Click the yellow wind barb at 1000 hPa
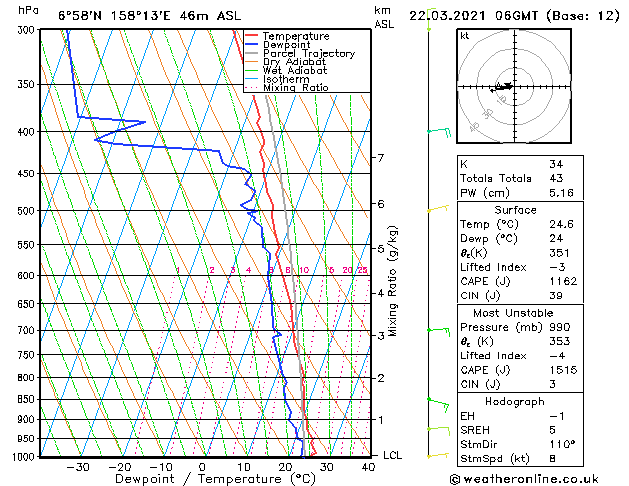 [x=438, y=455]
